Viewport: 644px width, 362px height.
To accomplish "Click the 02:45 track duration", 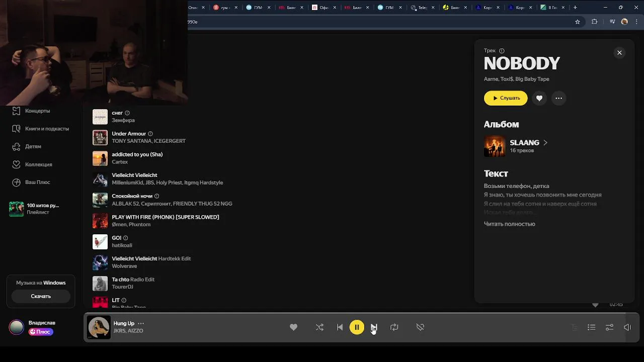I will 616,304.
